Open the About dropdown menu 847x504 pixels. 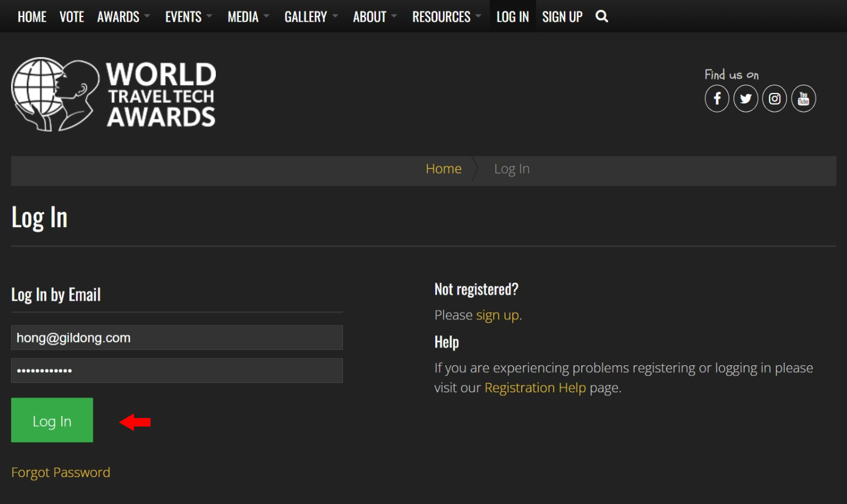pyautogui.click(x=374, y=16)
